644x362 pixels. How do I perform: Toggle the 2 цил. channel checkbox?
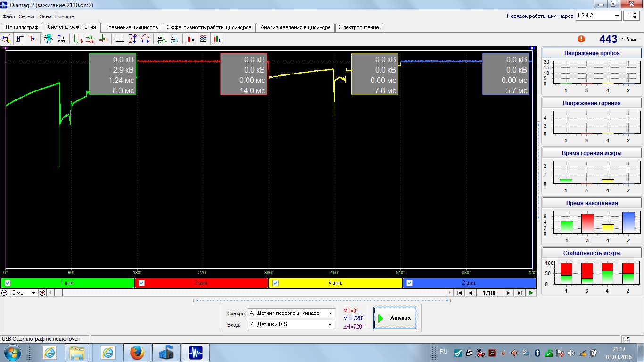[409, 283]
